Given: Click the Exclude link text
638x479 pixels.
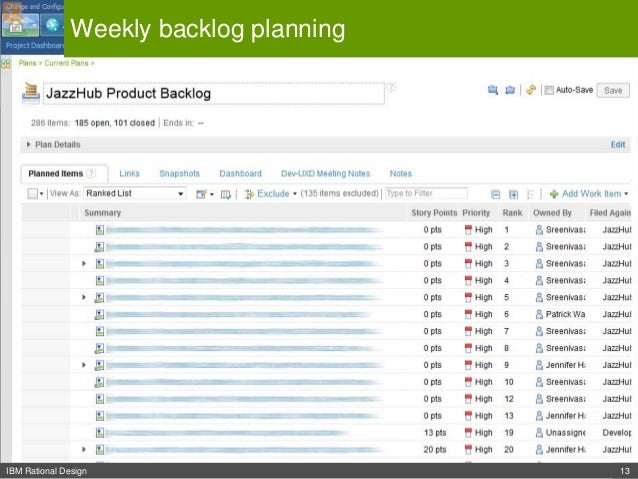Looking at the screenshot, I should (x=273, y=194).
